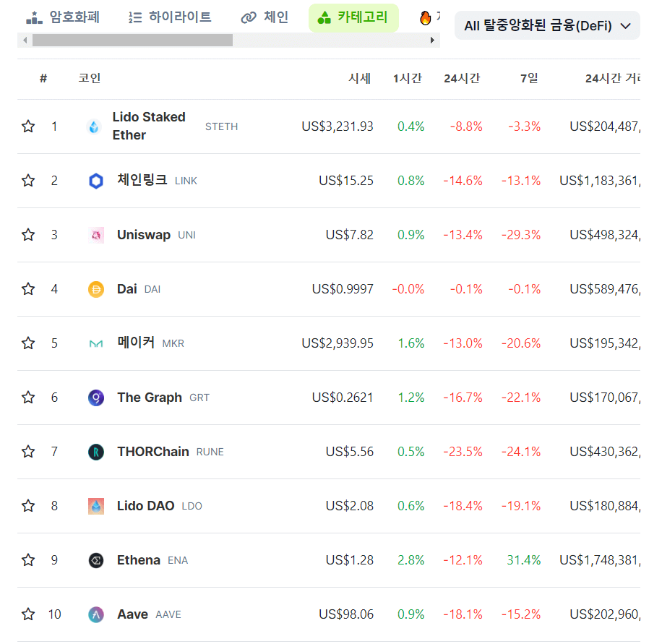Click the horizontal tab scrollbar thumb

pyautogui.click(x=132, y=40)
